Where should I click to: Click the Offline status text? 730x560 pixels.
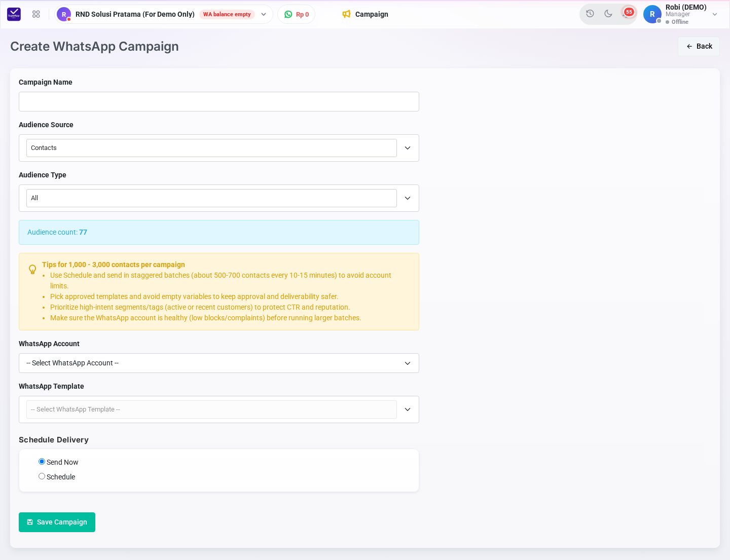point(680,22)
